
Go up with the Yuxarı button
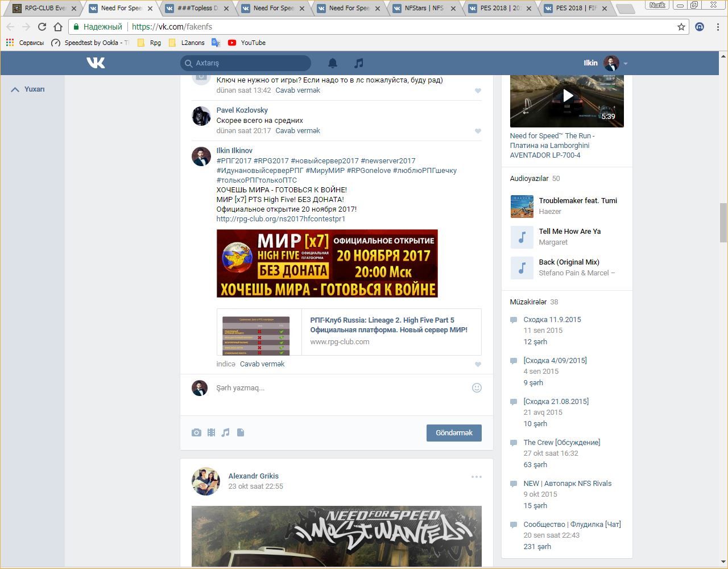(x=28, y=89)
